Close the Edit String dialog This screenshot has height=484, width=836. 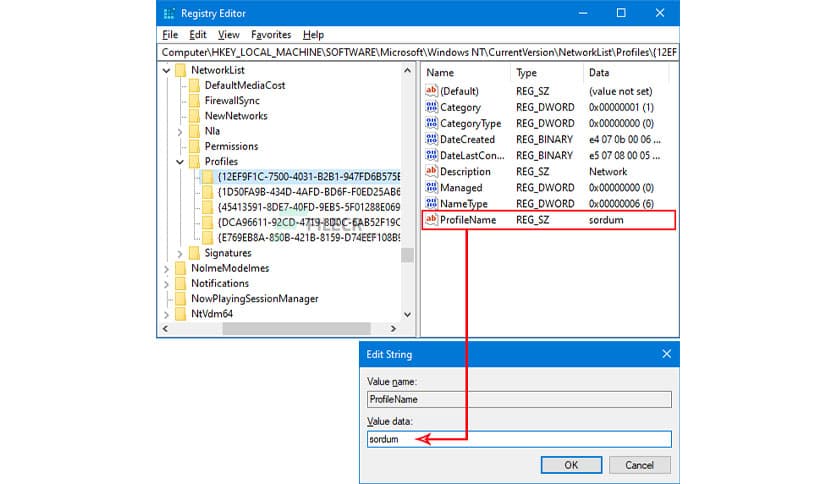666,354
